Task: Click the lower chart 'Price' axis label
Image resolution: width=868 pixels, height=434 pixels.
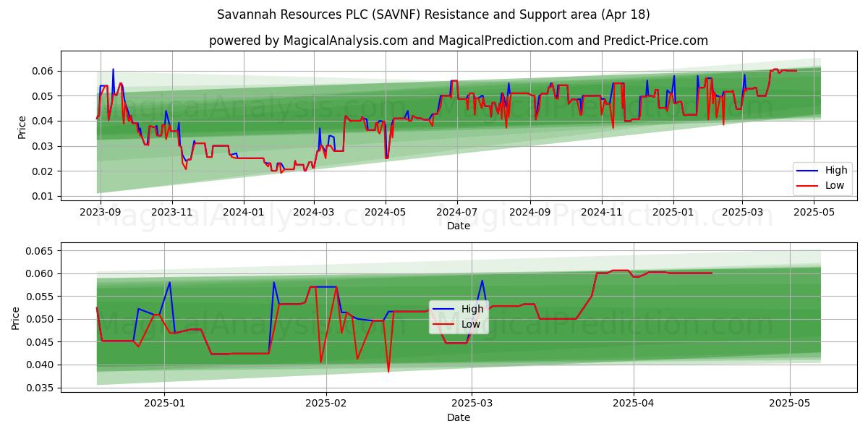Action: 16,318
